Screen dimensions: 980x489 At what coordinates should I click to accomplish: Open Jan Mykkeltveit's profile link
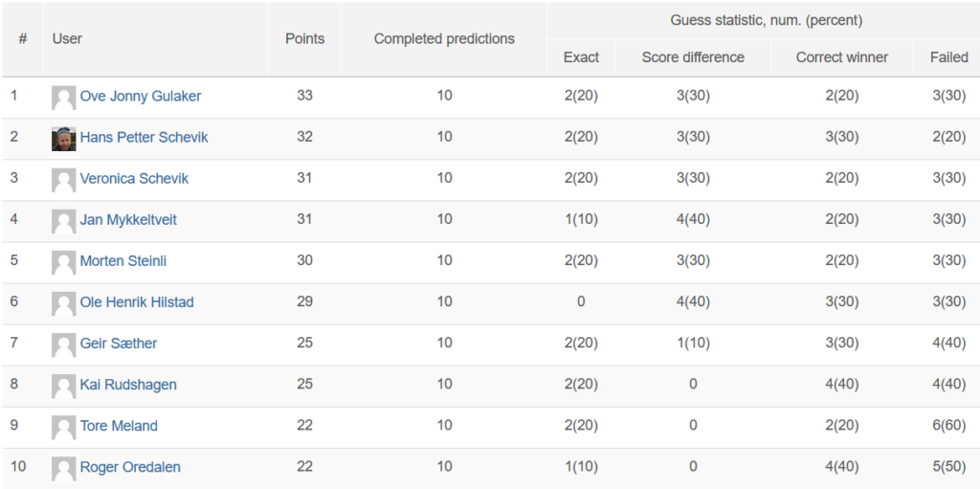[128, 220]
